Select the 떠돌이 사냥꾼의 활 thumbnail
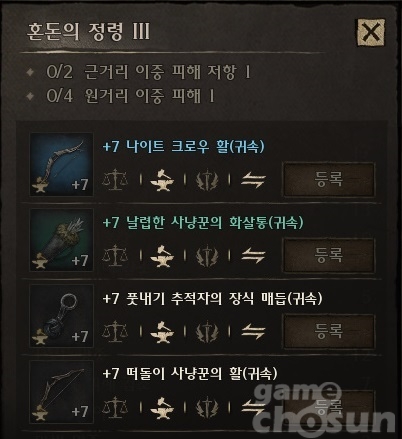This screenshot has height=439, width=402. click(61, 391)
